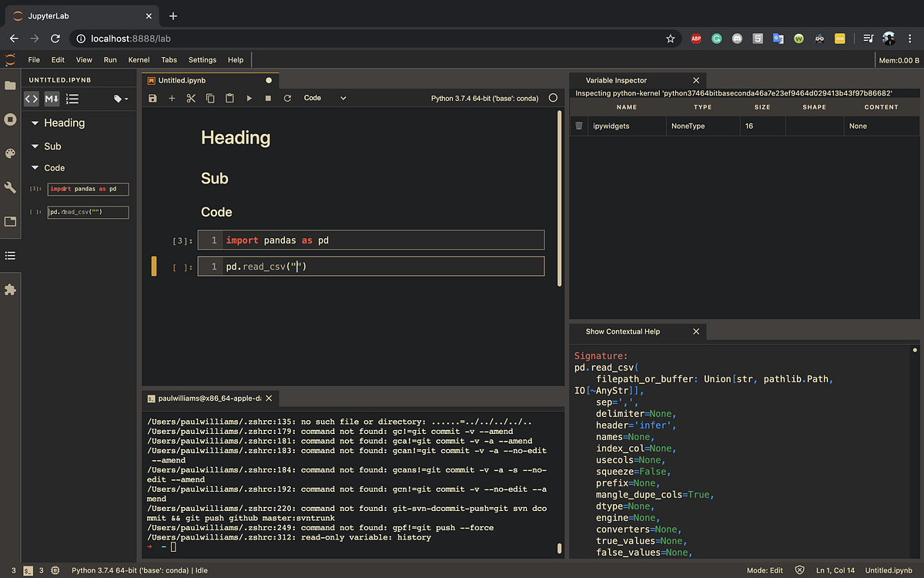Image resolution: width=924 pixels, height=578 pixels.
Task: Open the command palette sidebar icon
Action: coord(10,153)
